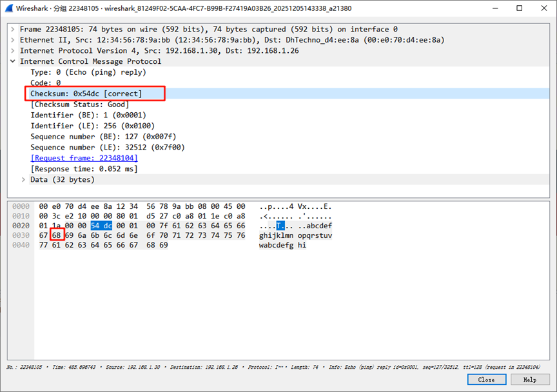Close the window with title bar X
The height and width of the screenshot is (392, 557).
544,8
